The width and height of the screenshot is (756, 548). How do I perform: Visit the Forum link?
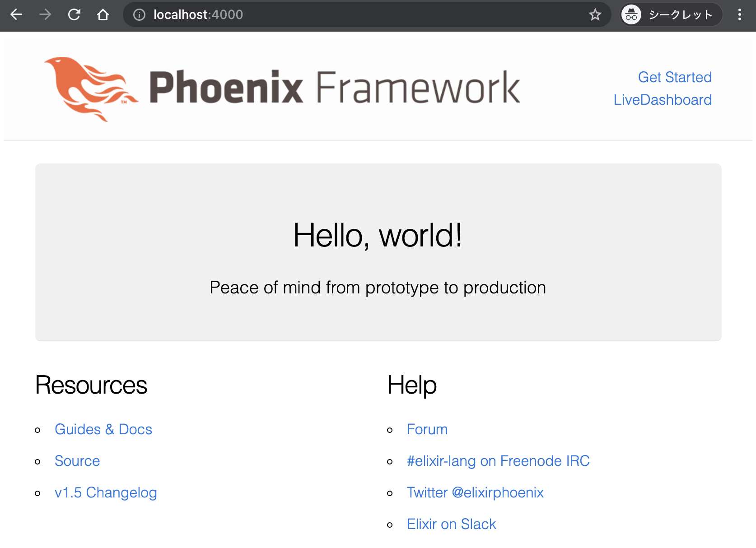point(427,429)
